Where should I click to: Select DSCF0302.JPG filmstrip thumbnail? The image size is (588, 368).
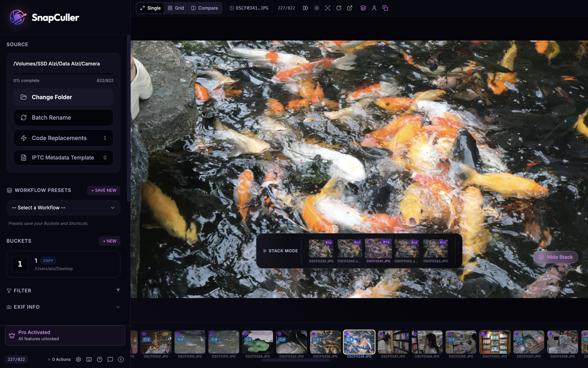(x=156, y=342)
